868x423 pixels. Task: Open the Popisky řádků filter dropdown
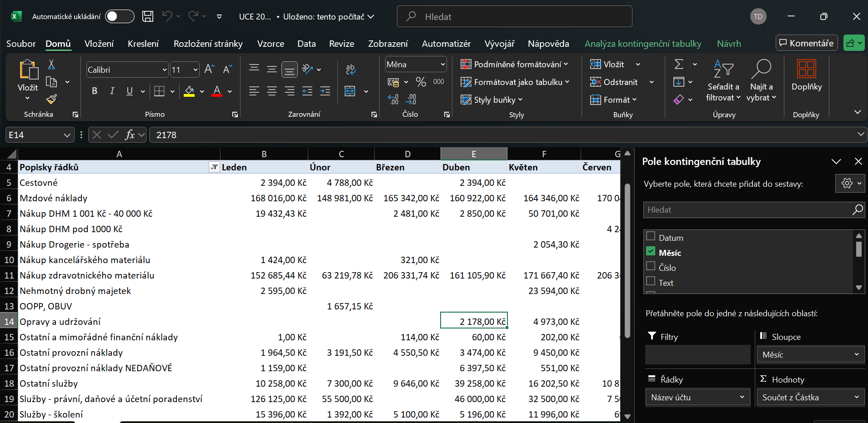click(214, 167)
